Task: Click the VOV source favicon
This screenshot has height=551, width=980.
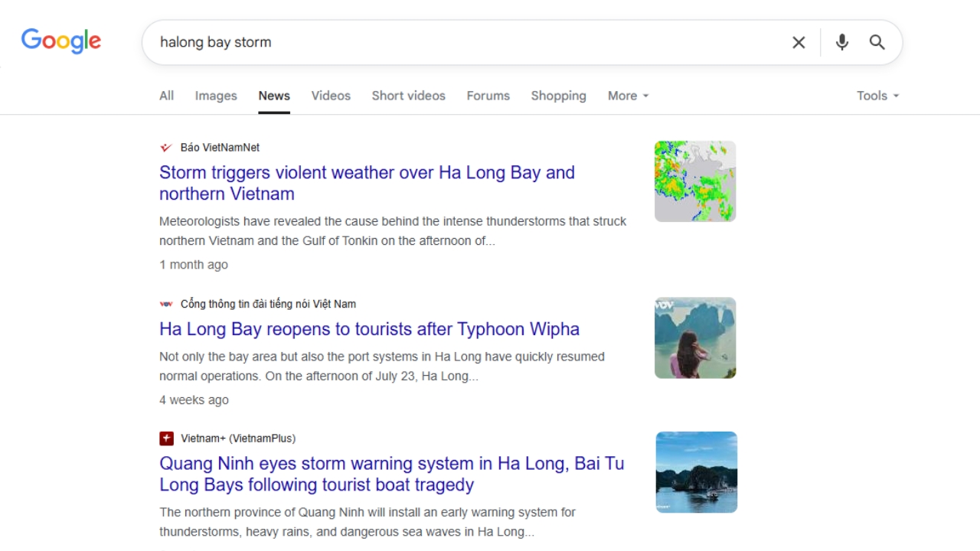Action: [x=165, y=304]
